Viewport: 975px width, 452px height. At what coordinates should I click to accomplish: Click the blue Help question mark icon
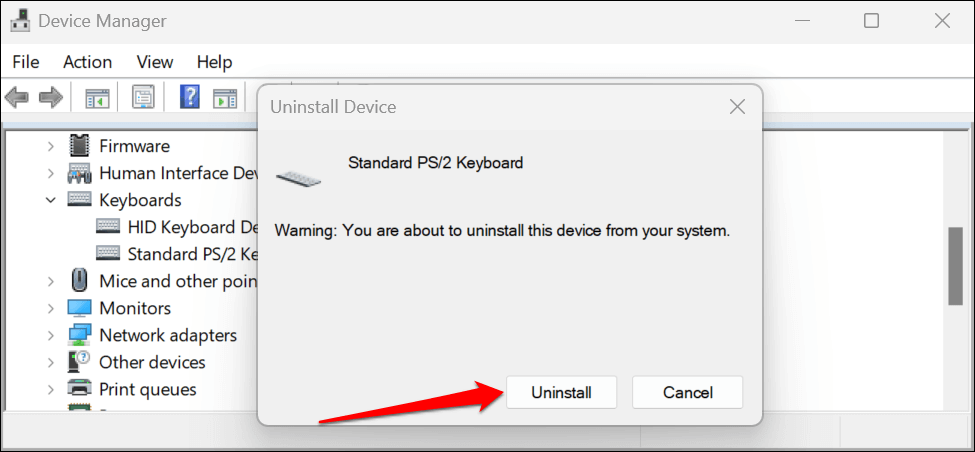[190, 98]
